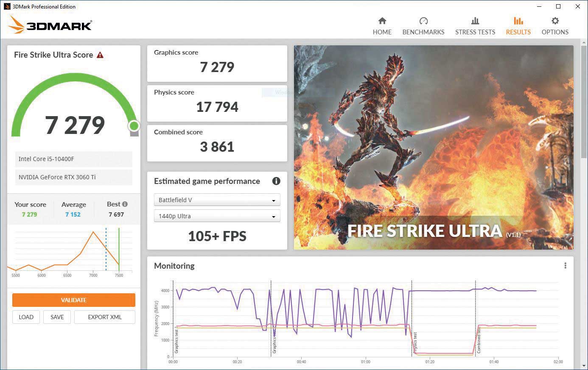Click the Physics test marker in Monitoring chart

(x=415, y=342)
